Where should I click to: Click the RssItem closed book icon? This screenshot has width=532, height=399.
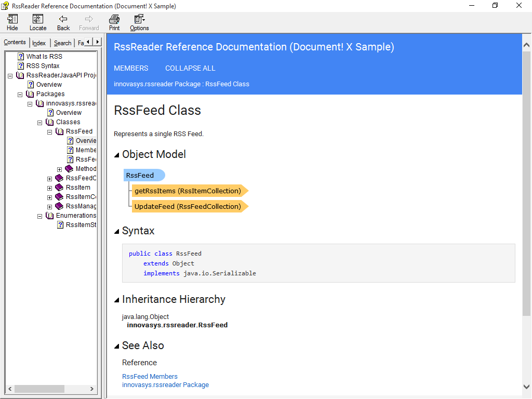coord(59,187)
